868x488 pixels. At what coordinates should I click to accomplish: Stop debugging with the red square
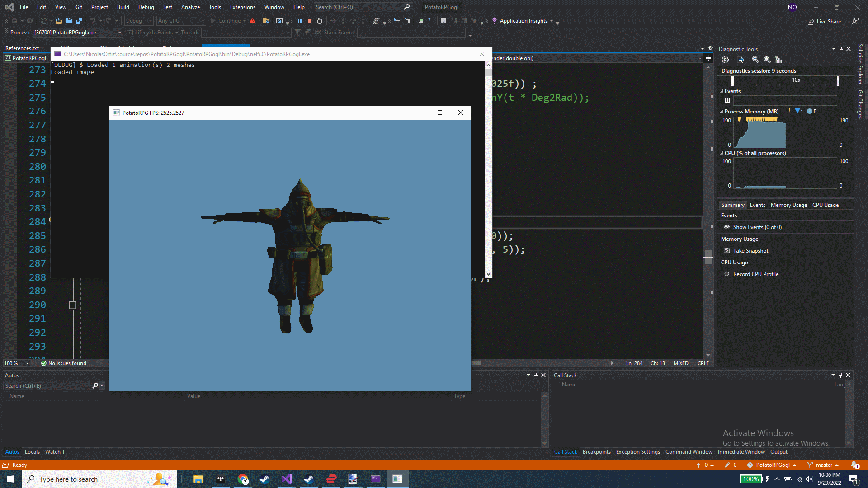pyautogui.click(x=310, y=21)
